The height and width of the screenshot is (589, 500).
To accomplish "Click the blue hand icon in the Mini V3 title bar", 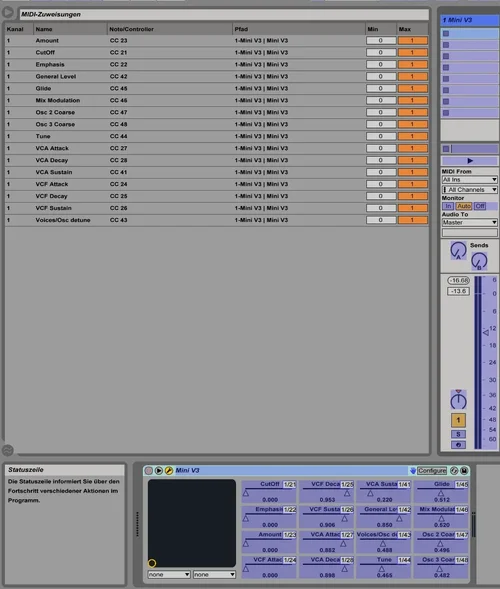I will point(412,470).
